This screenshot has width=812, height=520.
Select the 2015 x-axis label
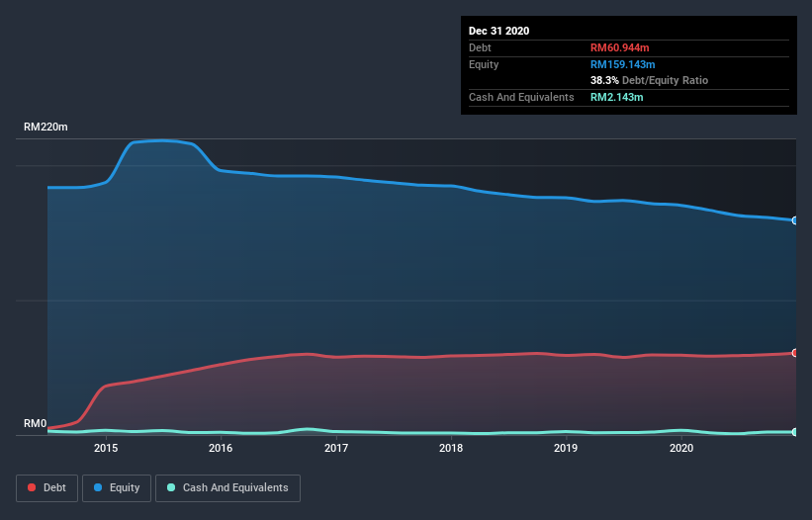(x=106, y=448)
